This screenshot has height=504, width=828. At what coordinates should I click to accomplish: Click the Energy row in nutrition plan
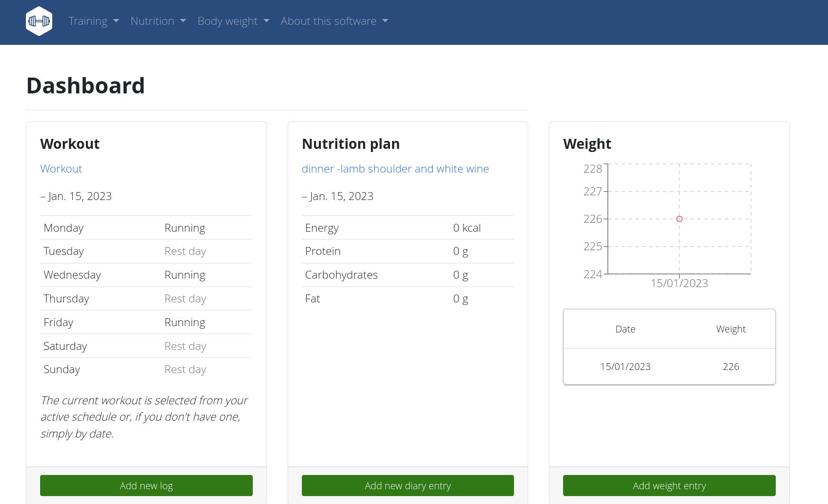pos(407,228)
